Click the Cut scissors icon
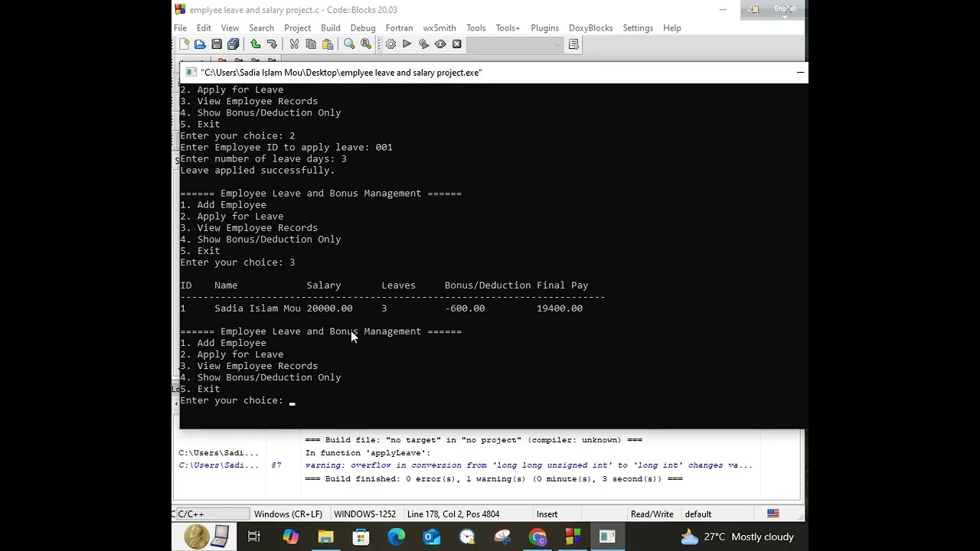The height and width of the screenshot is (551, 980). pyautogui.click(x=294, y=44)
